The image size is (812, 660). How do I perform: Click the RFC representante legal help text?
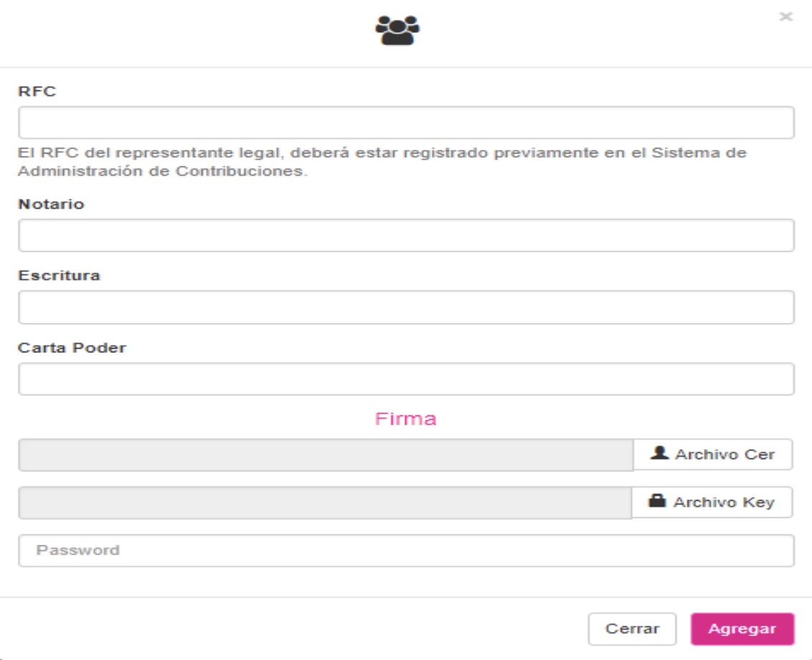pyautogui.click(x=382, y=161)
